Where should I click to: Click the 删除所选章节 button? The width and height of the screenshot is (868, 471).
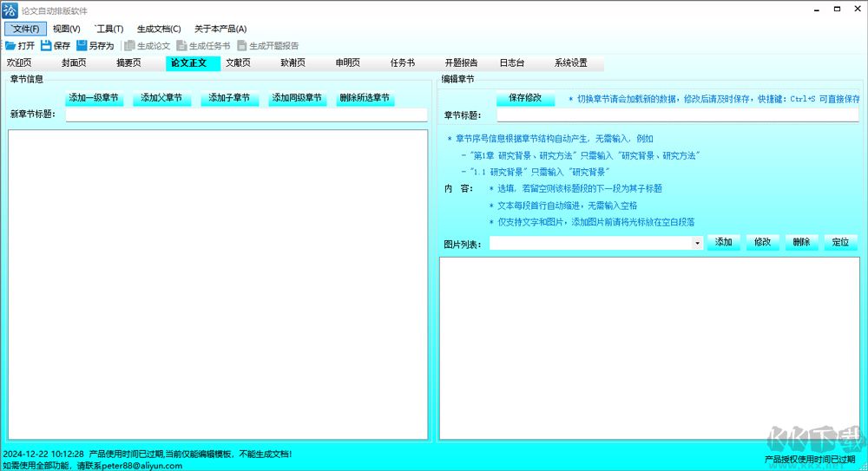pos(365,98)
